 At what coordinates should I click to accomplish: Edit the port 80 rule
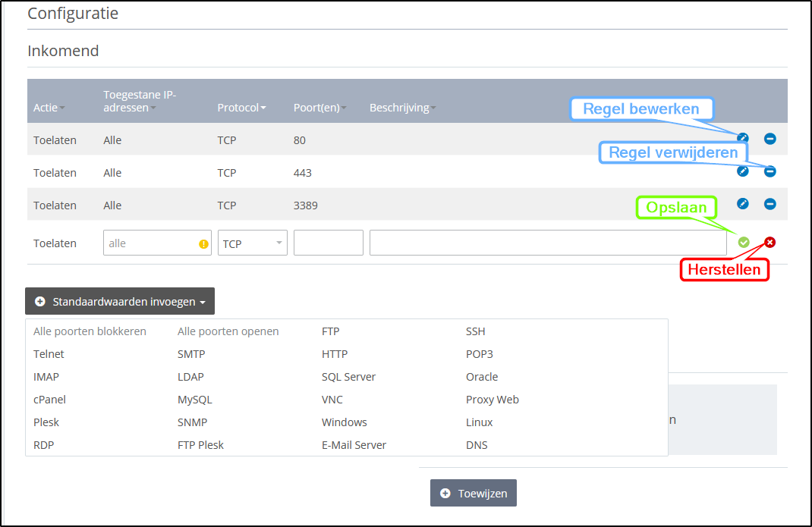point(743,139)
